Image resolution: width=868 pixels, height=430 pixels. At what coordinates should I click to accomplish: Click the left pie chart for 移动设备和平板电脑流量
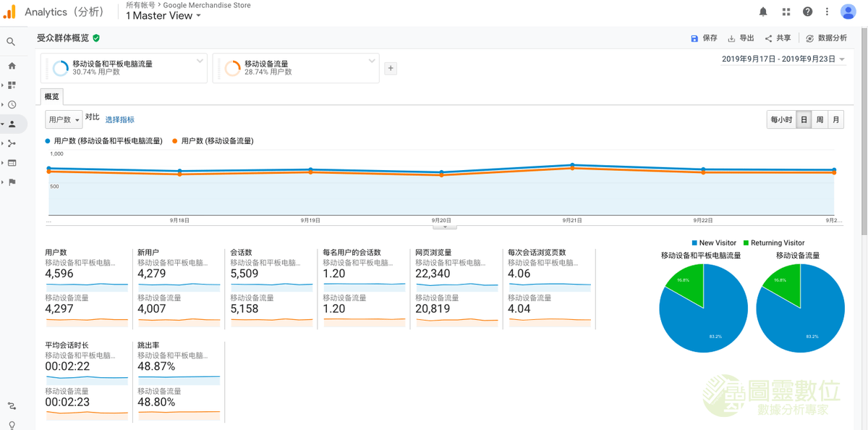(x=704, y=308)
